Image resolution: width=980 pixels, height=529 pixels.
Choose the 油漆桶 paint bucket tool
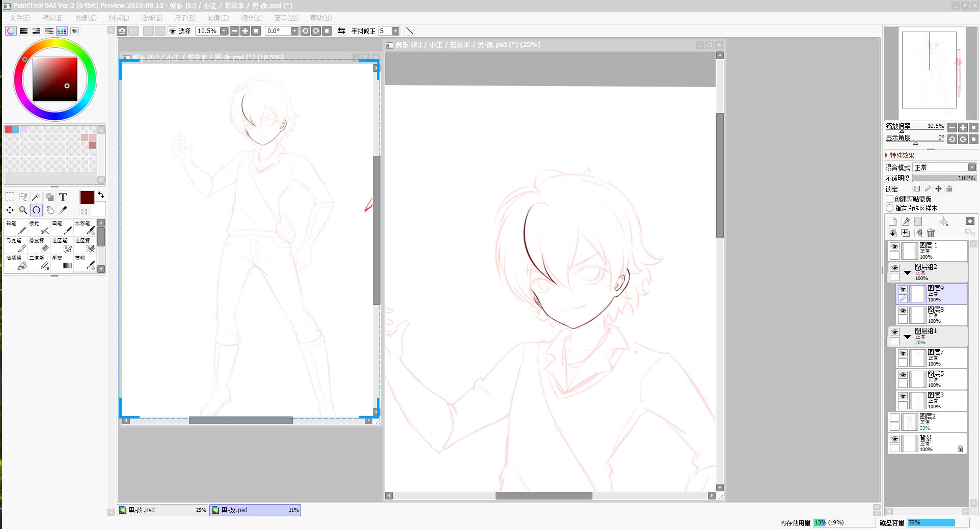coord(16,262)
